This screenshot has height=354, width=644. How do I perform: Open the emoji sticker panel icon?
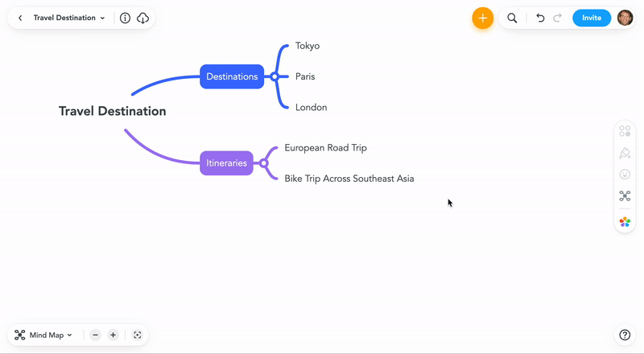pyautogui.click(x=625, y=174)
